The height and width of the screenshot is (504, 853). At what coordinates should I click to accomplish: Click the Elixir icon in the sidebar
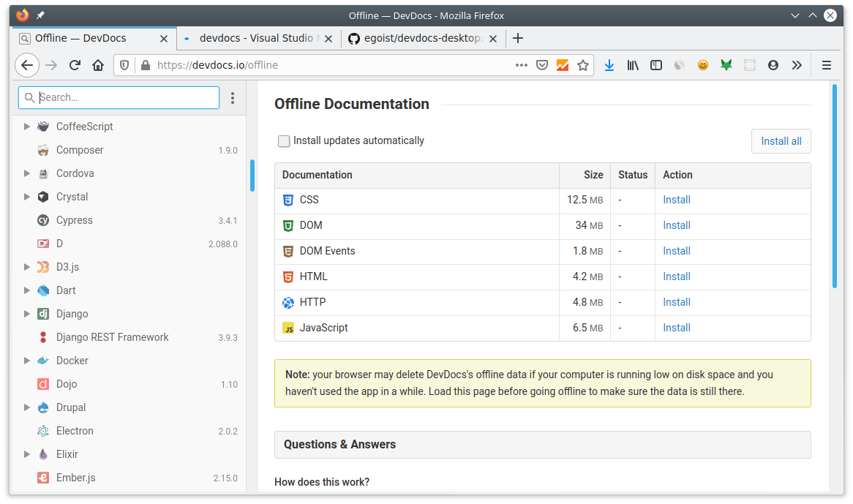click(x=43, y=454)
